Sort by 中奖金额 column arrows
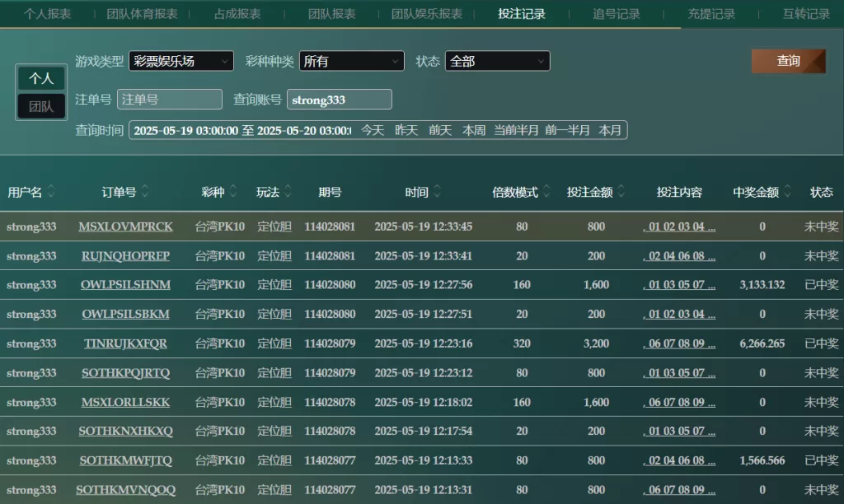844x504 pixels. [x=787, y=191]
